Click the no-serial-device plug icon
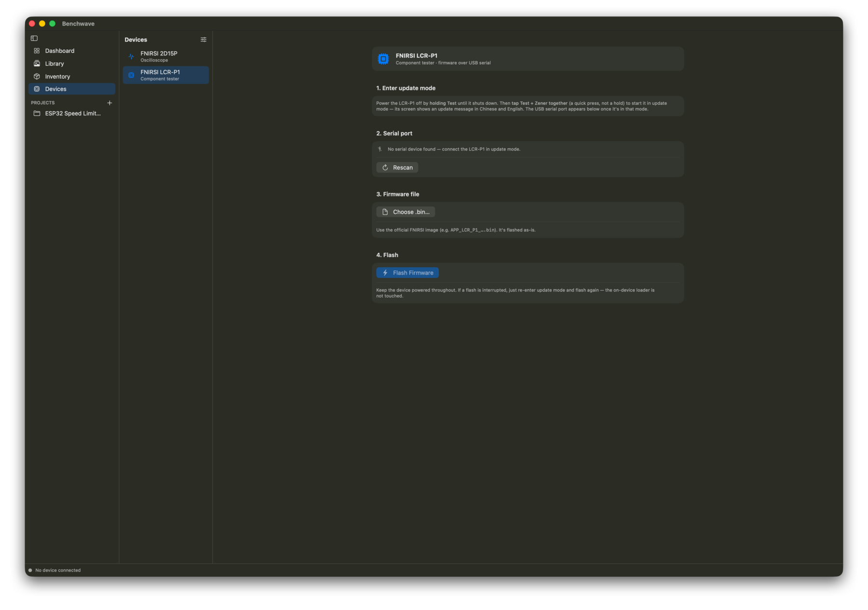 coord(380,149)
